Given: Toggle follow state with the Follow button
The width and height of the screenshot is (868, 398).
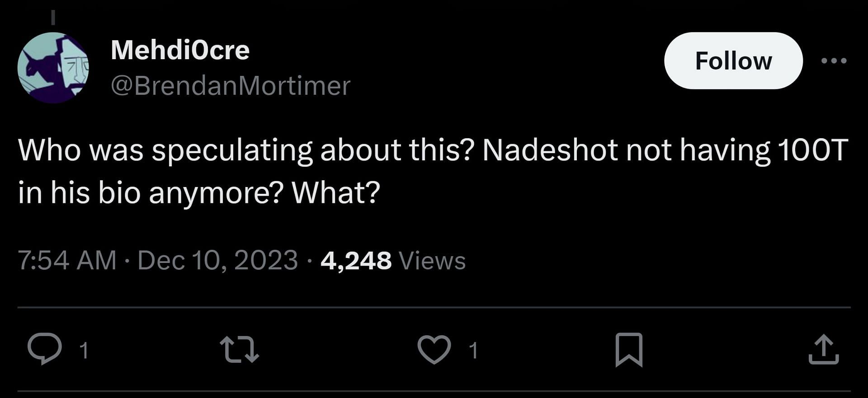Looking at the screenshot, I should 733,61.
